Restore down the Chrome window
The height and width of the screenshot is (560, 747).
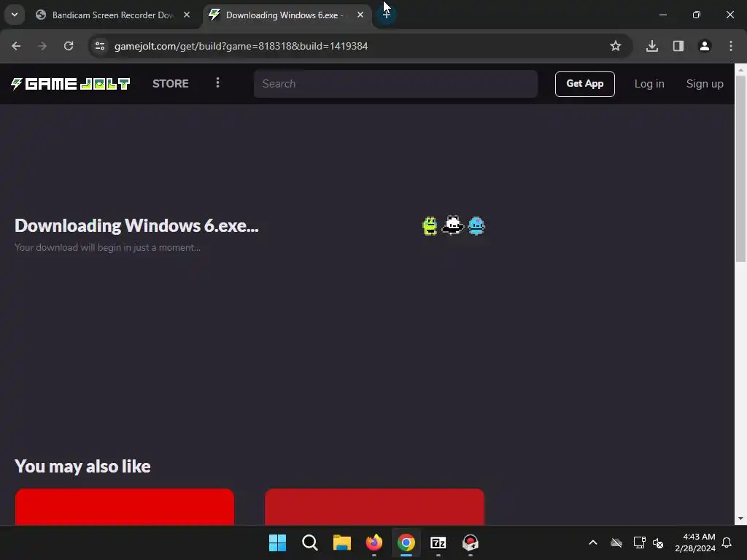[x=697, y=15]
